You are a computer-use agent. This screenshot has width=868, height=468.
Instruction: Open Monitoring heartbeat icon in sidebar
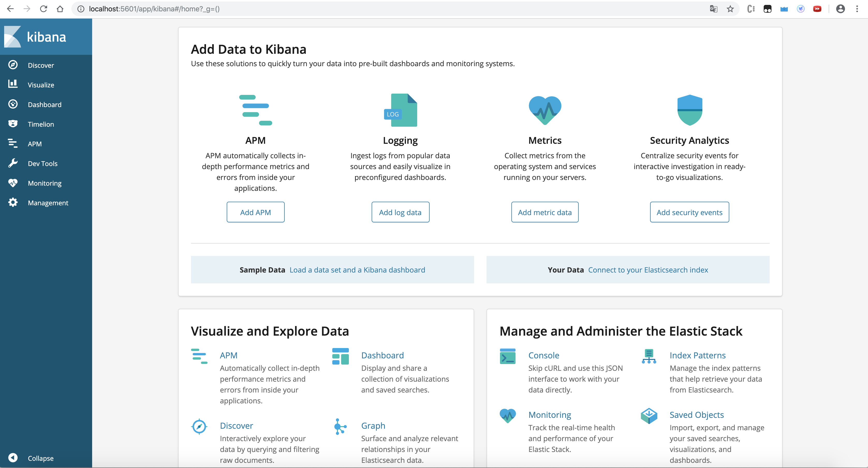click(13, 183)
